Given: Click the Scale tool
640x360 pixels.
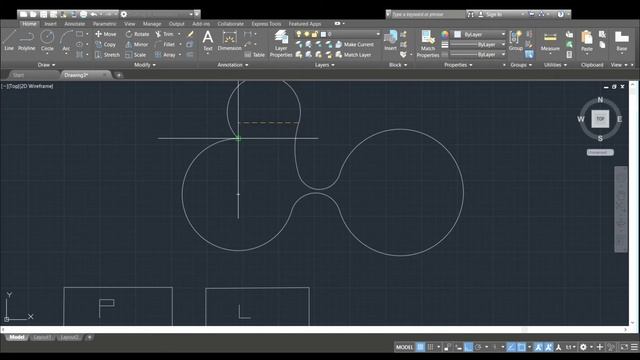Looking at the screenshot, I should [x=136, y=55].
